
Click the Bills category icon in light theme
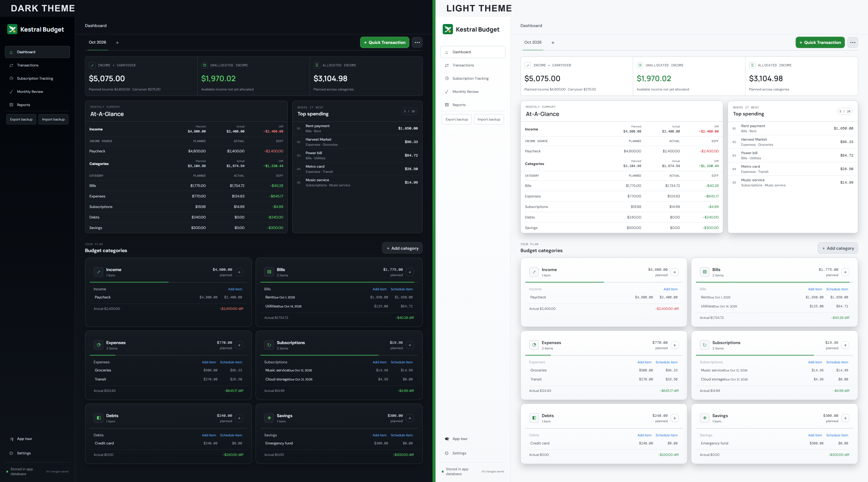(705, 272)
